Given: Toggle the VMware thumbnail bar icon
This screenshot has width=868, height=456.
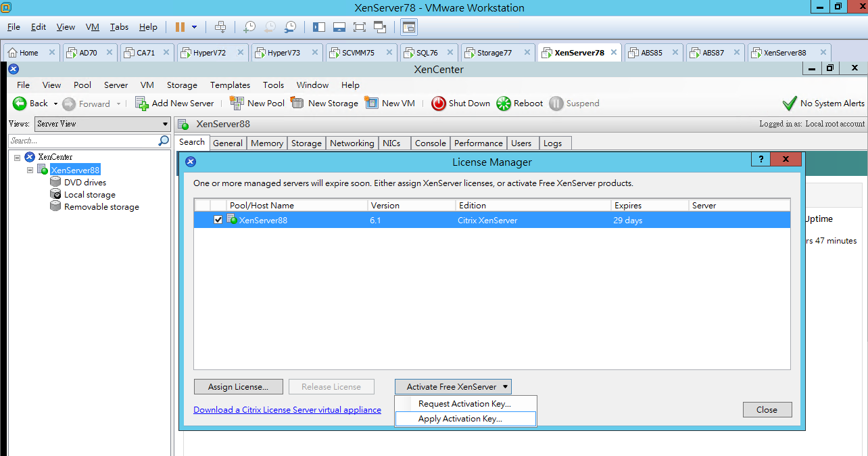Looking at the screenshot, I should pyautogui.click(x=339, y=27).
